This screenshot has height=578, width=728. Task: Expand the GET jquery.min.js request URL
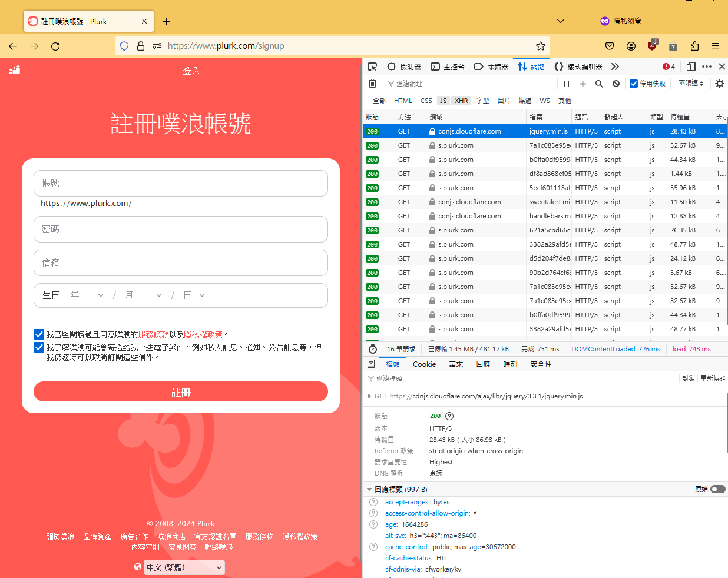[x=369, y=396]
